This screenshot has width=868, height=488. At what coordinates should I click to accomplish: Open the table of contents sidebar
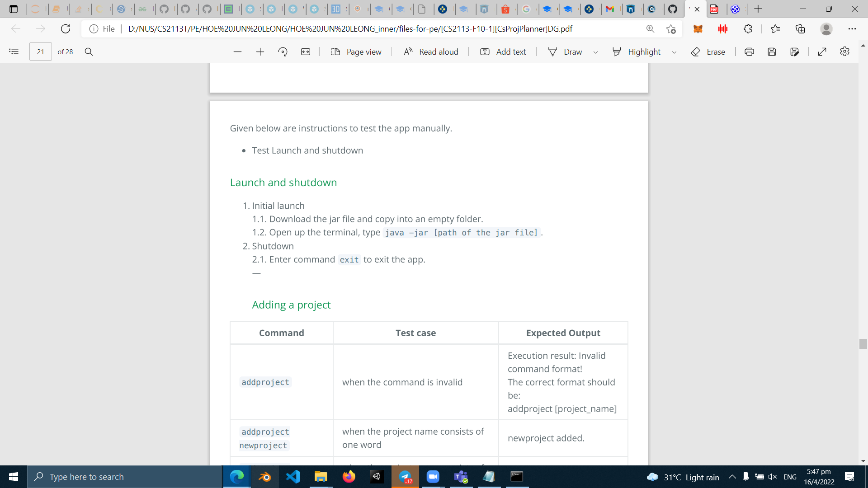tap(14, 52)
